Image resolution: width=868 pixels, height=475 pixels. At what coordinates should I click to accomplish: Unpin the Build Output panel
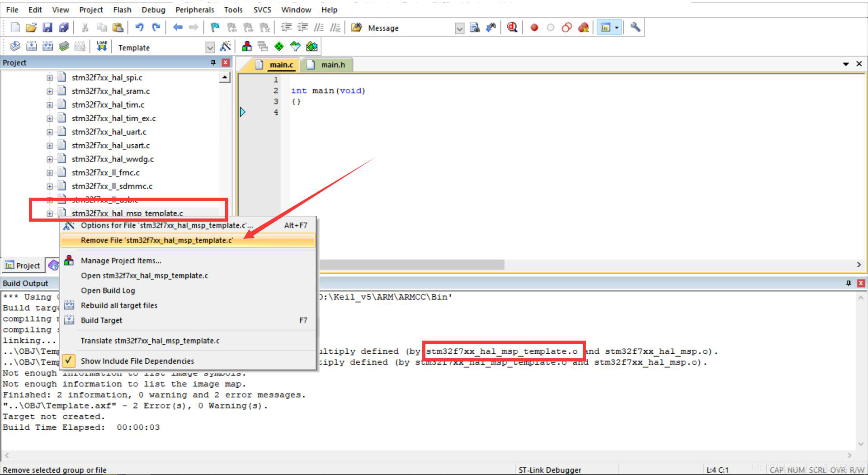click(849, 283)
